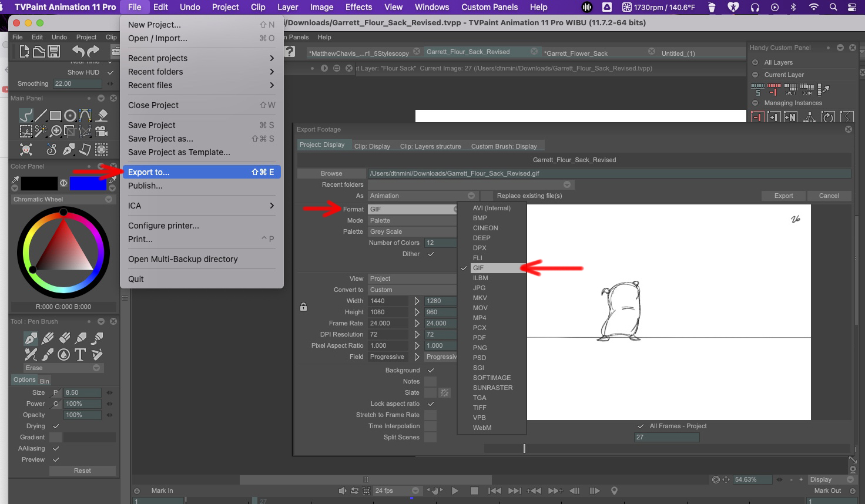Click the lock icon beside Width
865x504 pixels.
tap(303, 307)
